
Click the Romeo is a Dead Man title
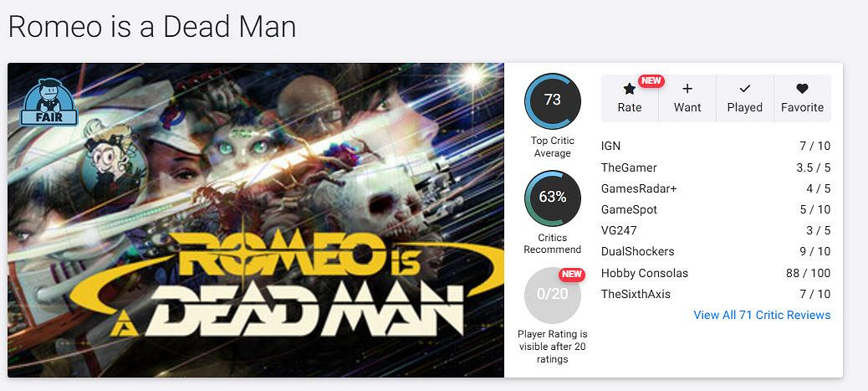pos(152,27)
